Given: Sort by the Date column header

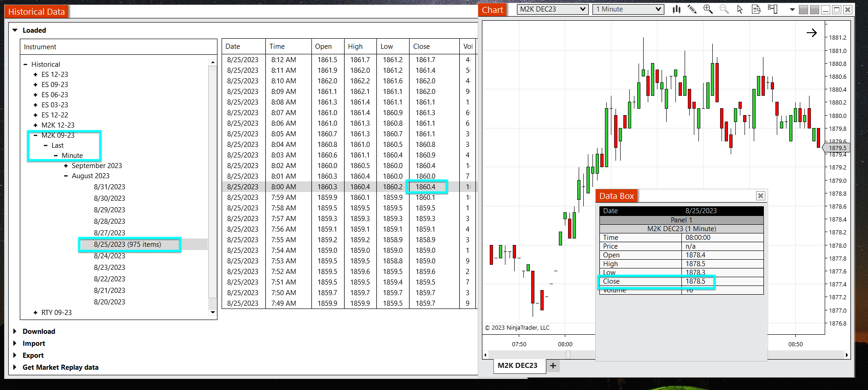Looking at the screenshot, I should pyautogui.click(x=243, y=47).
